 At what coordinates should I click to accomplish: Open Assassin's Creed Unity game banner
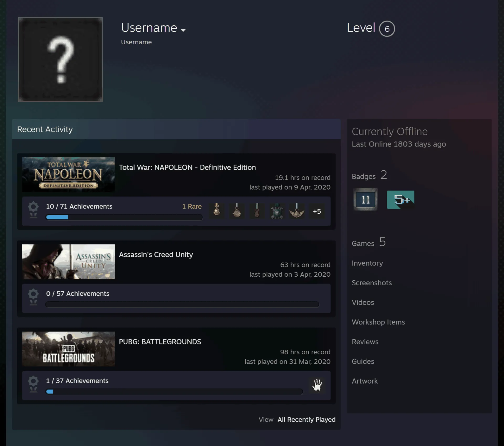pos(69,262)
